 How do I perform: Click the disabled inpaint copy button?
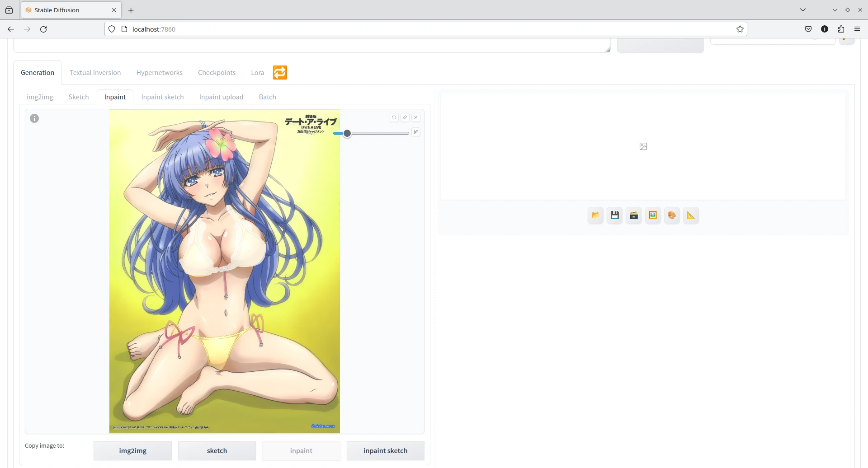click(301, 451)
